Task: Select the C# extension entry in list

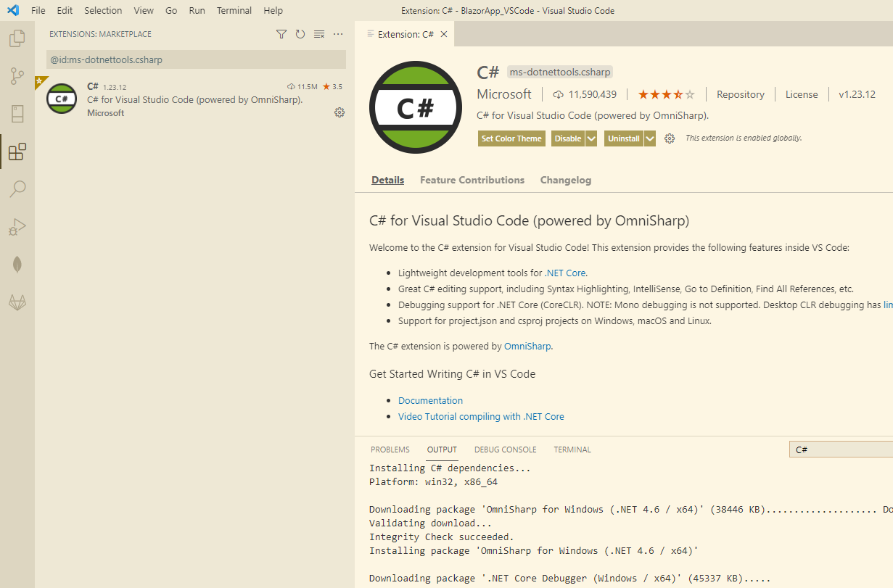Action: (194, 99)
